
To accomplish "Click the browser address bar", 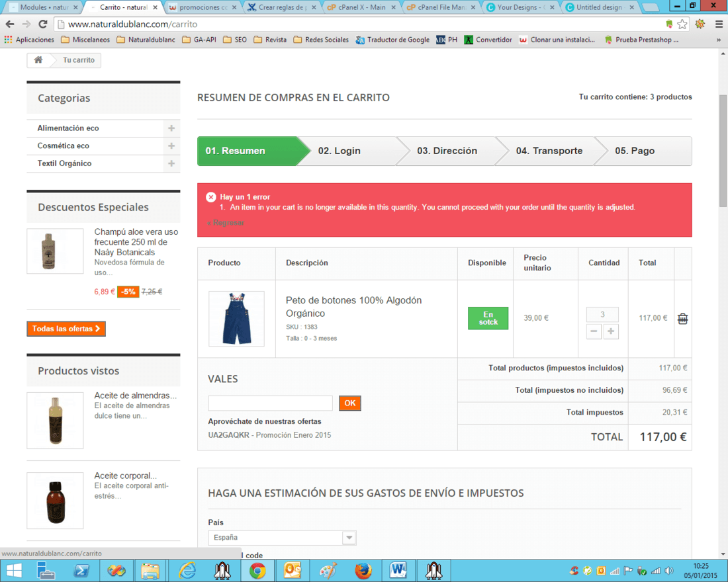I will tap(362, 24).
